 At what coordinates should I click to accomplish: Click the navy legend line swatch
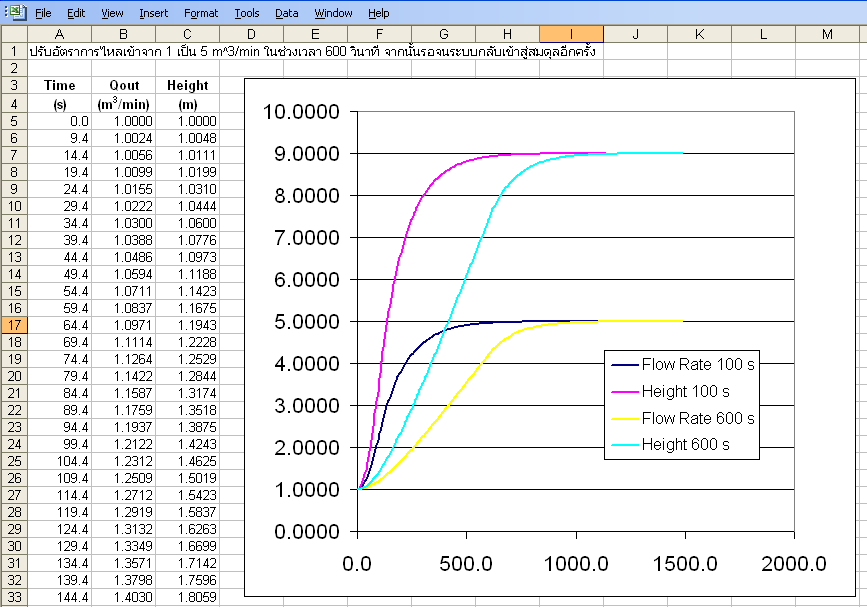[625, 365]
